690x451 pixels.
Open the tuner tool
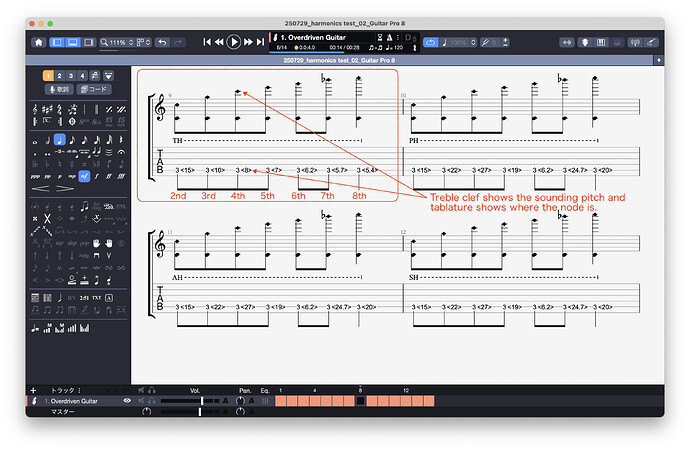pyautogui.click(x=635, y=42)
